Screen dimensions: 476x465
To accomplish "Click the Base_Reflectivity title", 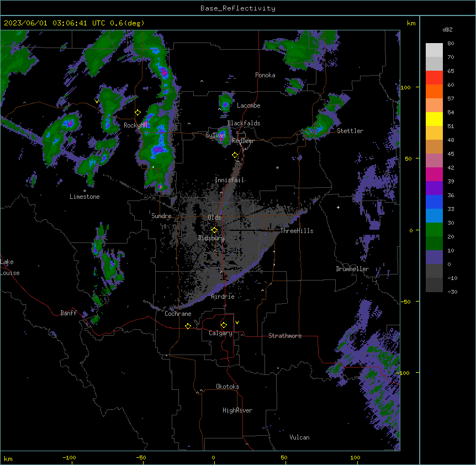I will 238,8.
